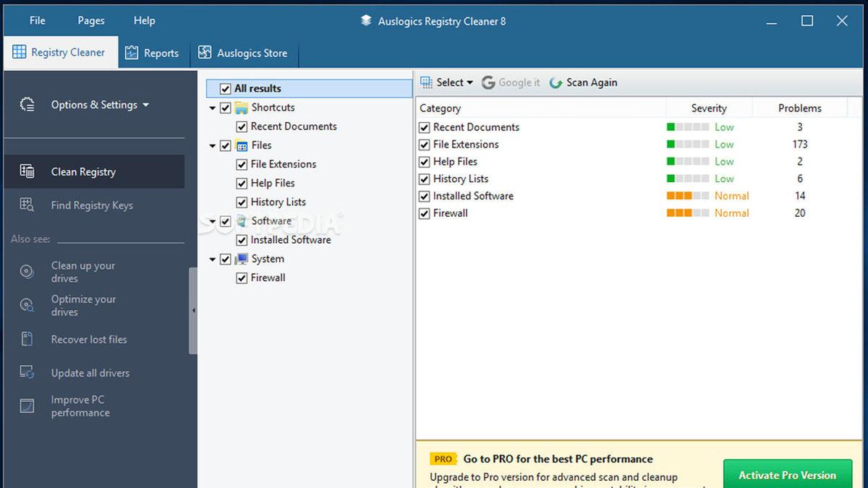Uncheck the Firewall checkbox in the tree
The image size is (868, 488).
pos(242,278)
